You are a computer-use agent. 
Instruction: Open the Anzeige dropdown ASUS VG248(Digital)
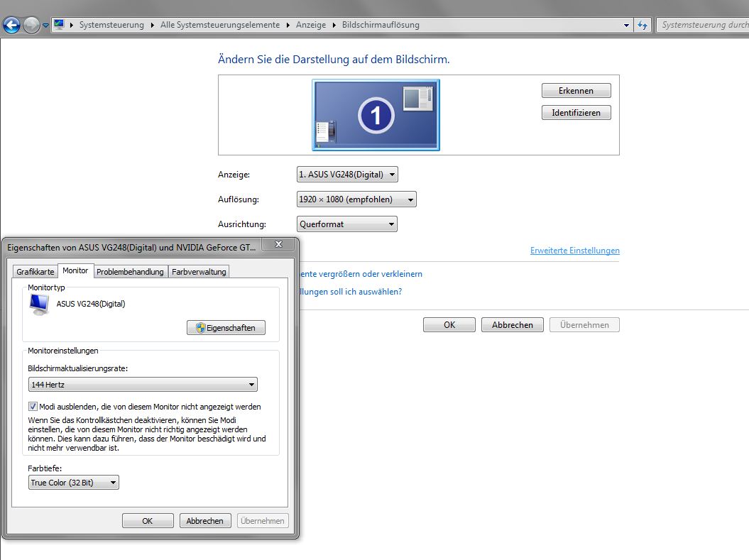tap(347, 175)
